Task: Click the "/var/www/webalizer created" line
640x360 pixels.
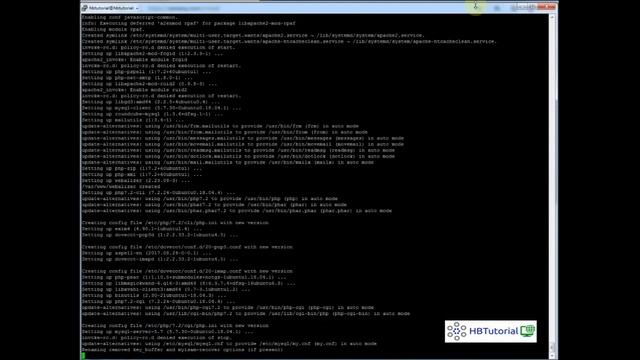Action: coord(121,187)
